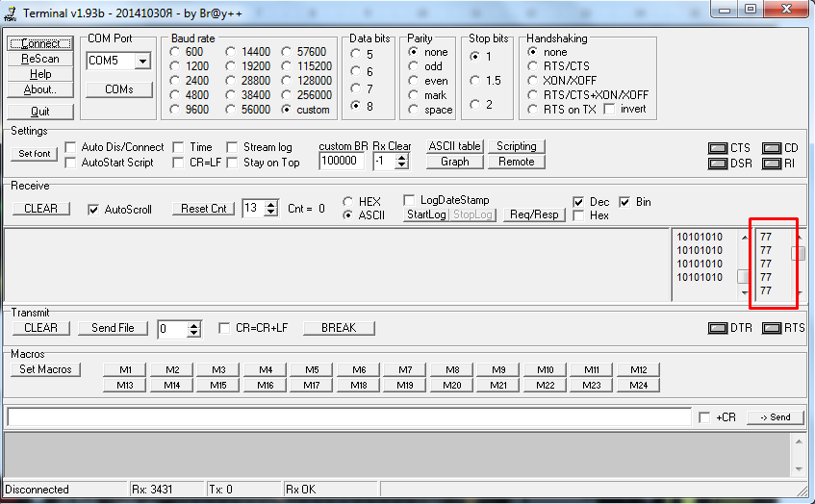Enable LogDateStamp
The width and height of the screenshot is (815, 504).
coord(410,200)
